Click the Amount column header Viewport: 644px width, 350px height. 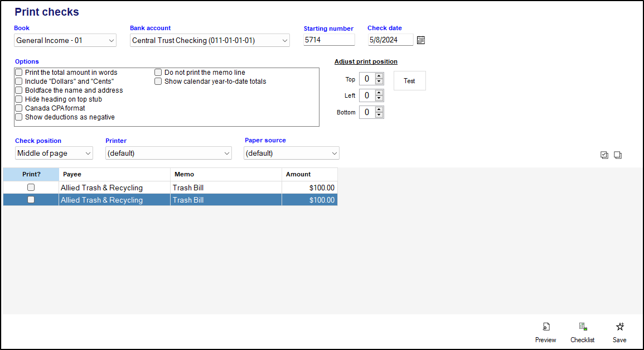[309, 175]
